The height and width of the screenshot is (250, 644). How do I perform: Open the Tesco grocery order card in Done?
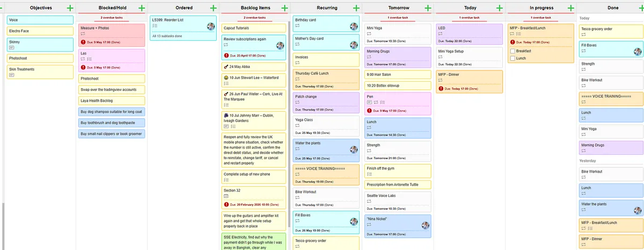[x=611, y=32]
